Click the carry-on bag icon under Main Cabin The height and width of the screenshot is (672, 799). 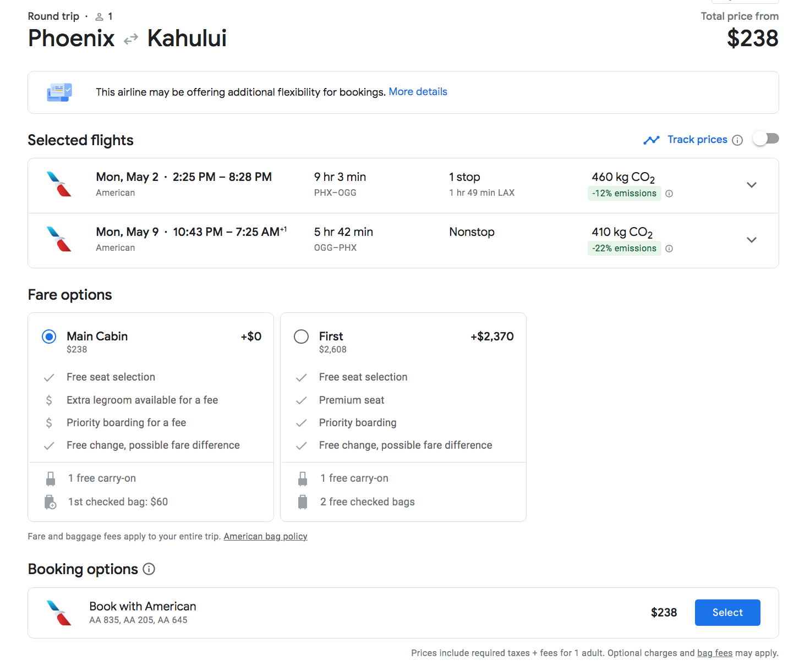(50, 478)
